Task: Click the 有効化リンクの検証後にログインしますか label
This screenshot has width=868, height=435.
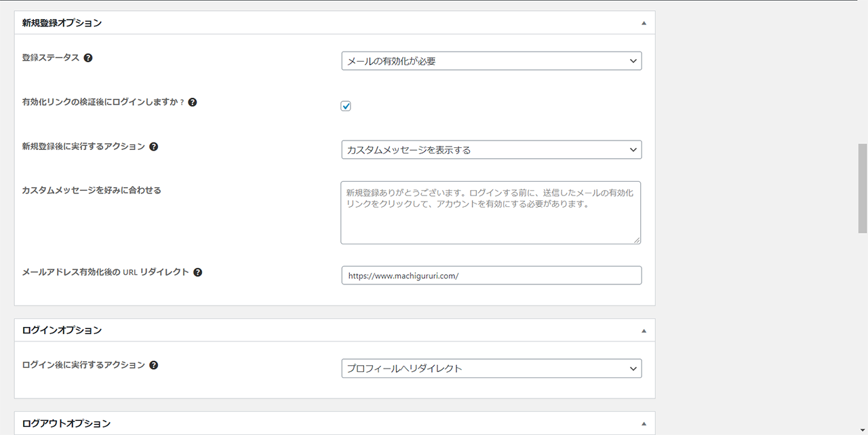Action: pyautogui.click(x=103, y=102)
